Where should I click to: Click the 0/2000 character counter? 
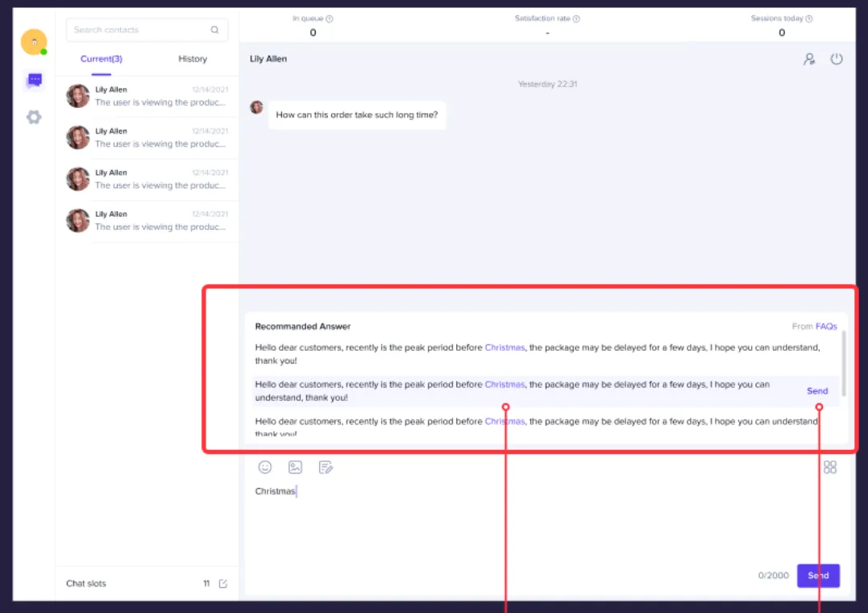774,575
